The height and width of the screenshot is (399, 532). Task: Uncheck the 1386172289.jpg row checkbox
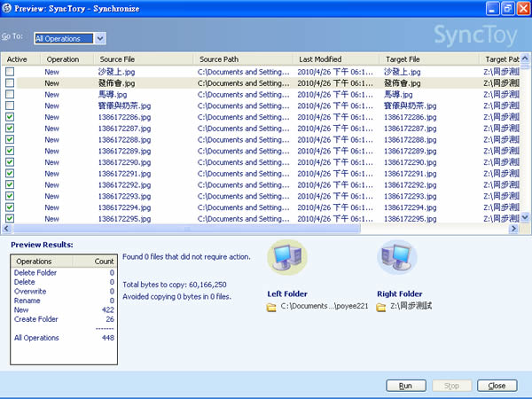click(x=10, y=151)
